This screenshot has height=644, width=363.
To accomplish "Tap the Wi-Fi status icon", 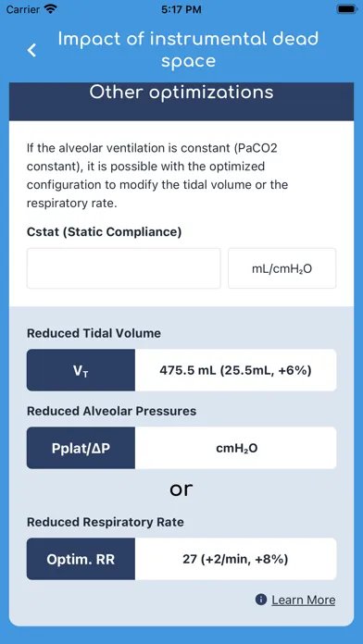I will [51, 9].
